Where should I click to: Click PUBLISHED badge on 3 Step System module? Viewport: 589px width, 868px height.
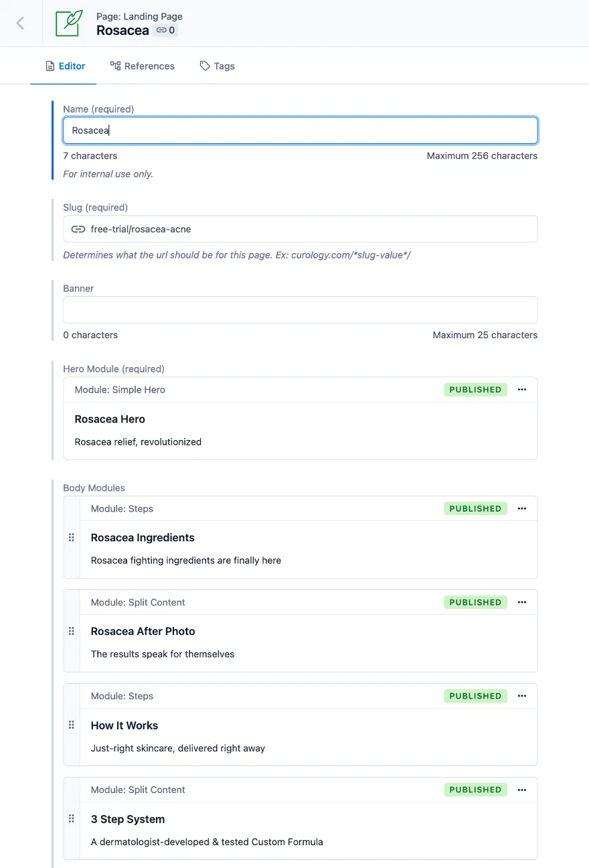click(475, 790)
